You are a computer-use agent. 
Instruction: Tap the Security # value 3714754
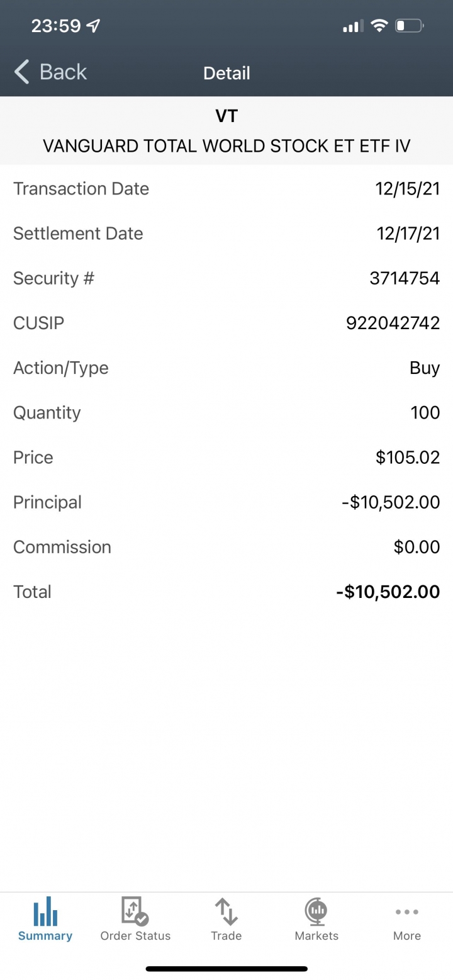point(405,278)
